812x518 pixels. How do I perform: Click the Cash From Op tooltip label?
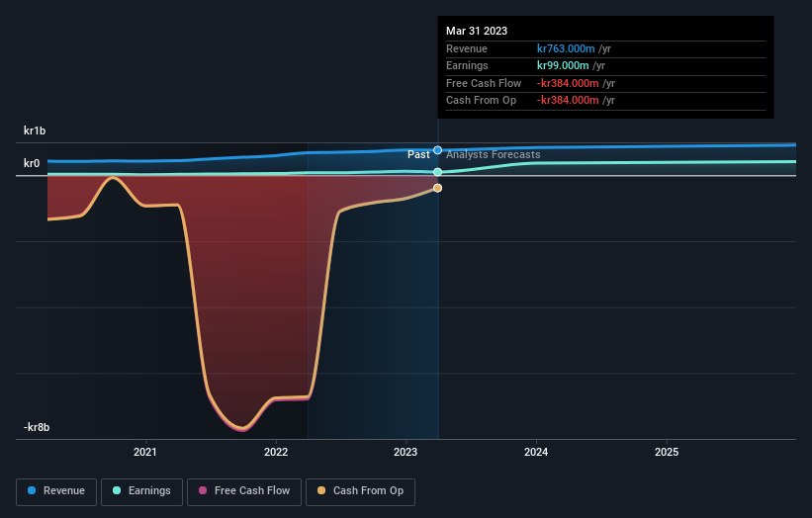coord(481,101)
